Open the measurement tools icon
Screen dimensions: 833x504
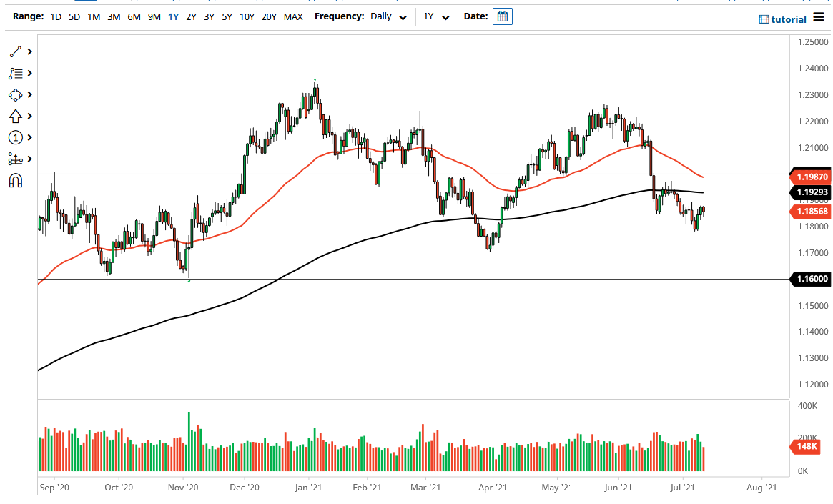coord(15,159)
